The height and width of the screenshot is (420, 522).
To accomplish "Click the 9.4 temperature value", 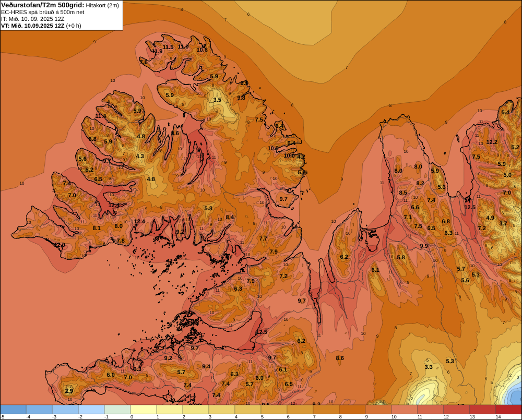I will pyautogui.click(x=206, y=367).
